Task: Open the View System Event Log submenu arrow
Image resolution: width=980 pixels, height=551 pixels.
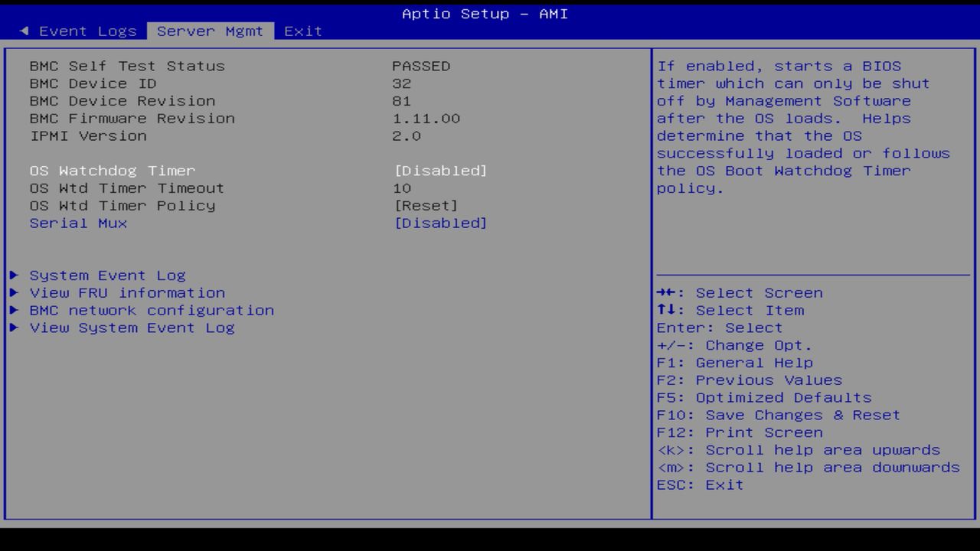Action: 15,328
